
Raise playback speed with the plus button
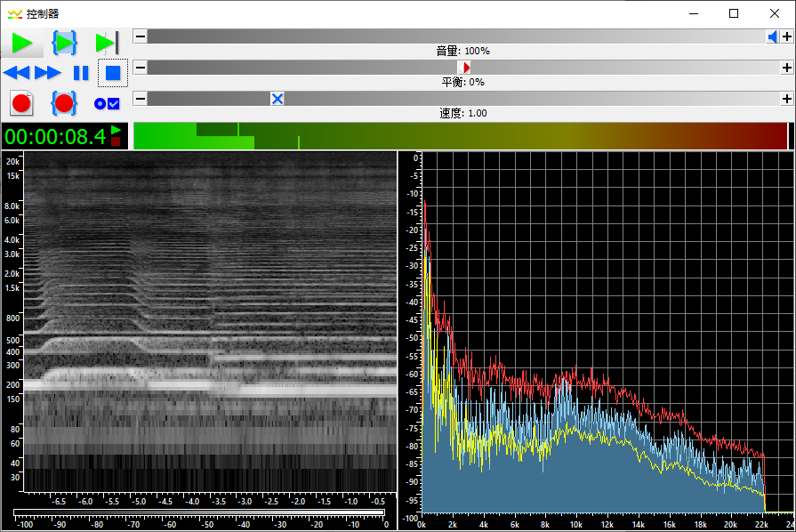(787, 99)
